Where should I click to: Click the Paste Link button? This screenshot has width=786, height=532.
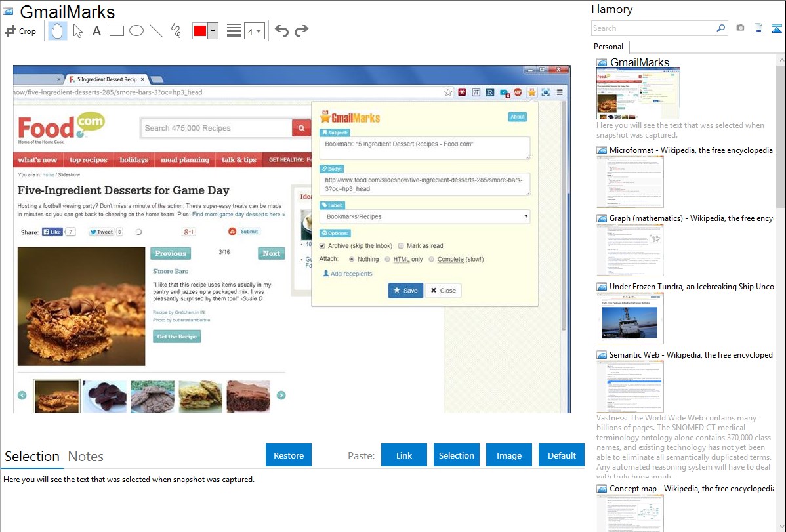(x=404, y=455)
